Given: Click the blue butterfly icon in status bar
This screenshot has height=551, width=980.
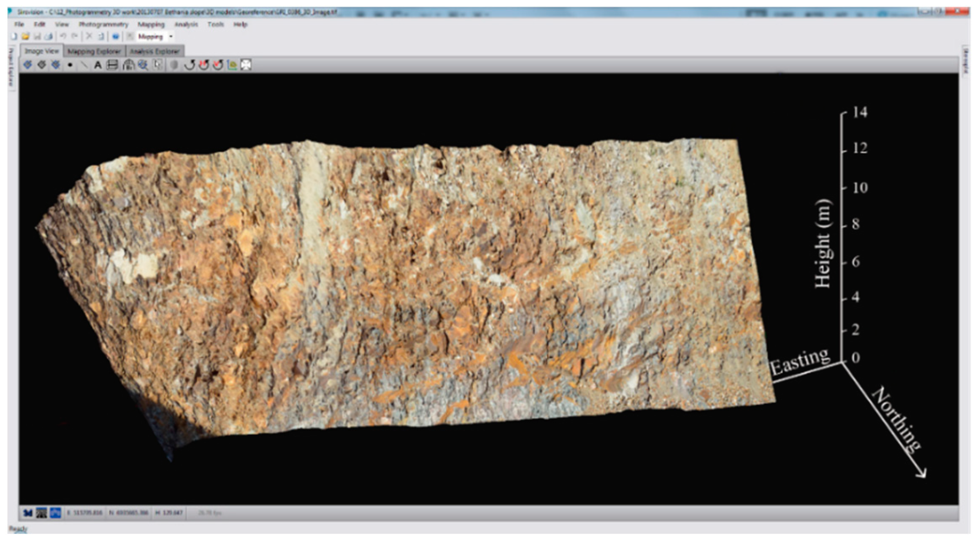Looking at the screenshot, I should (x=27, y=512).
